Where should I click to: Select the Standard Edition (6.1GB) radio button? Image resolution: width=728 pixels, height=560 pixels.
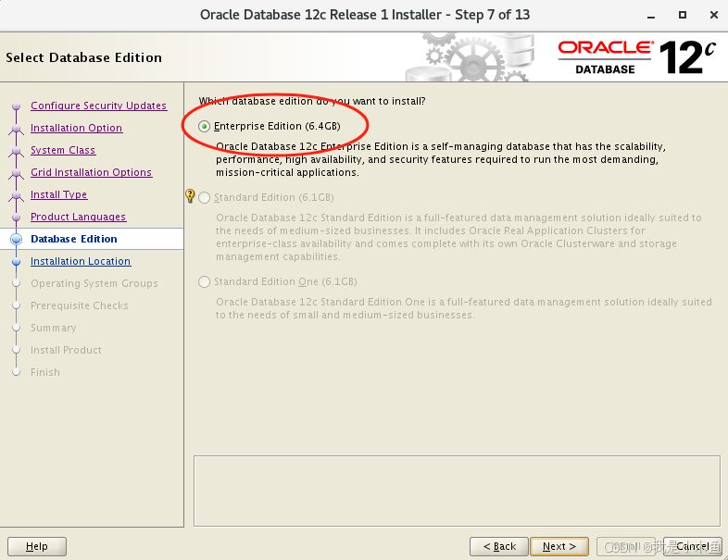coord(204,198)
